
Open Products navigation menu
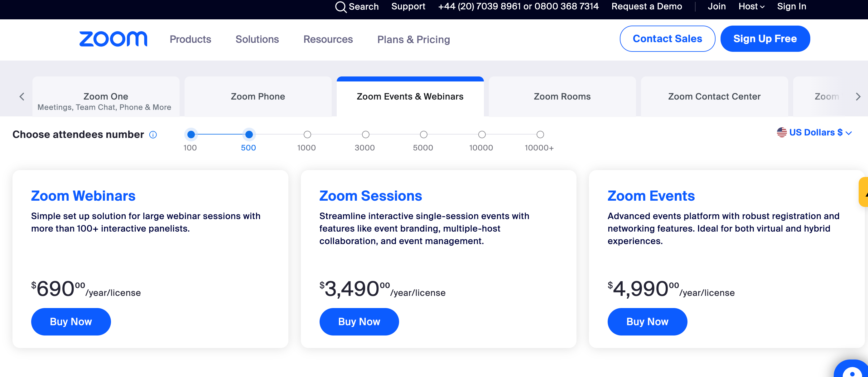tap(190, 39)
